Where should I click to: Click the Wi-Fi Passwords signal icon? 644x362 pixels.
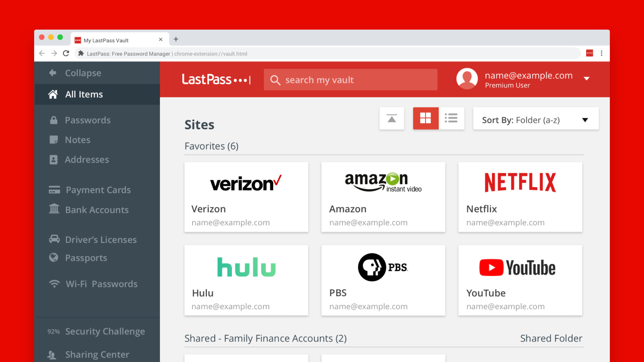pyautogui.click(x=54, y=284)
